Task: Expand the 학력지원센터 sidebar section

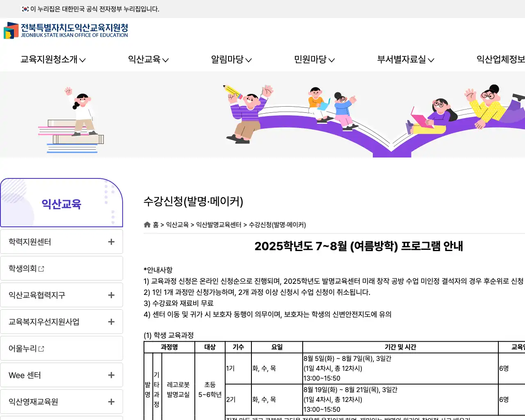Action: [111, 242]
